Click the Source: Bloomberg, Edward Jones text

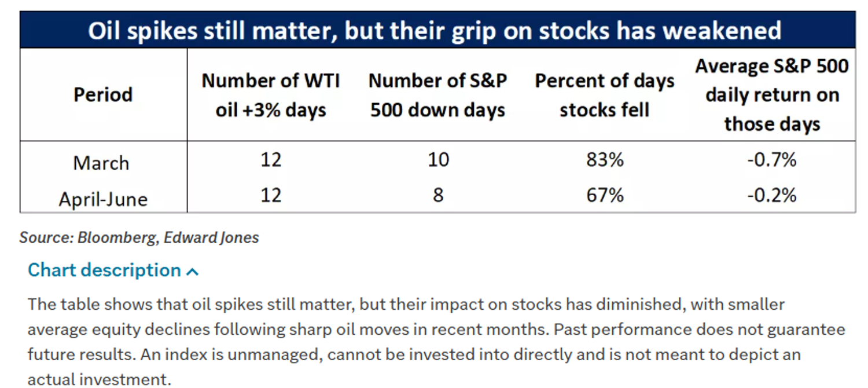point(139,237)
